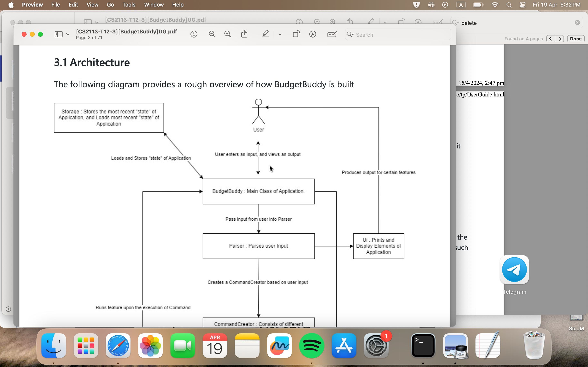The width and height of the screenshot is (588, 367).
Task: Click the Done button in search bar
Action: click(x=575, y=39)
